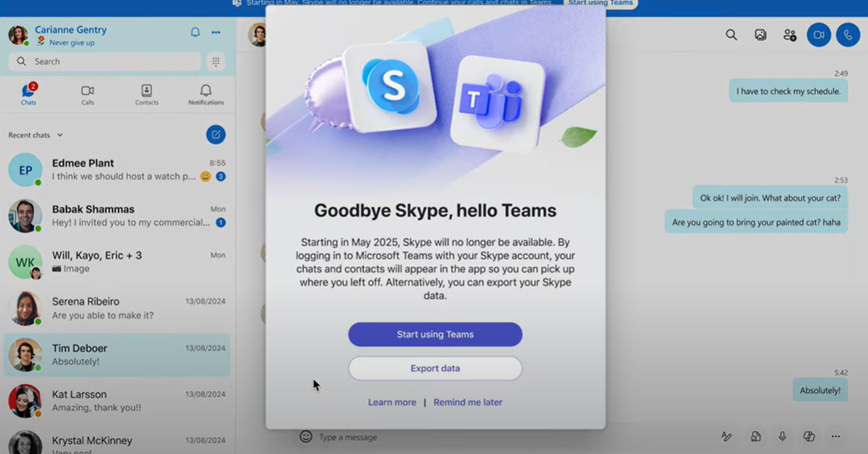Click the Learn more link
The width and height of the screenshot is (868, 454).
click(392, 402)
